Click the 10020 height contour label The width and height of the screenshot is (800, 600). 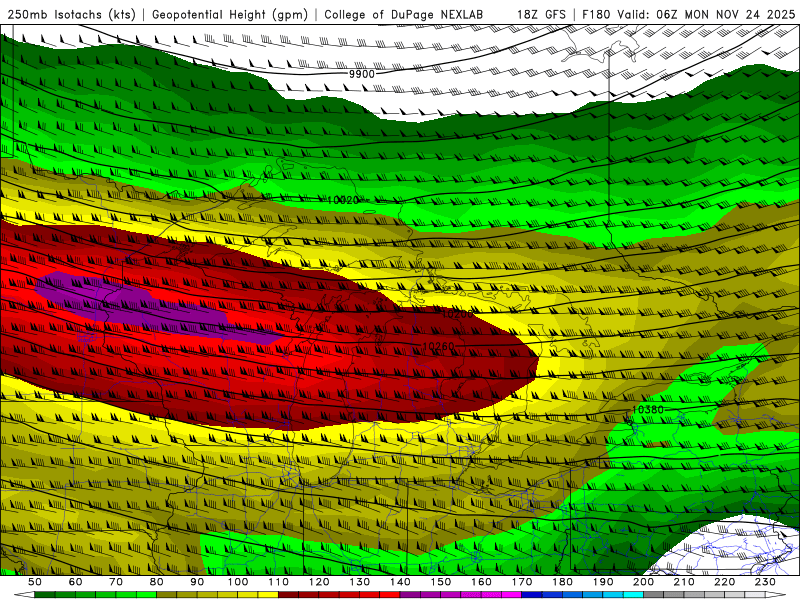pyautogui.click(x=343, y=201)
